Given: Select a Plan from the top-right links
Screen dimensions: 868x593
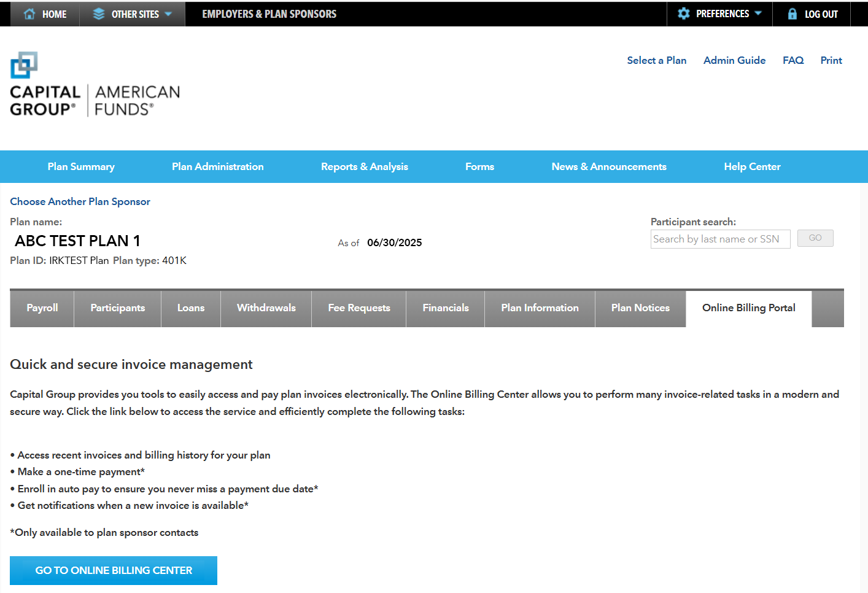Looking at the screenshot, I should coord(656,60).
